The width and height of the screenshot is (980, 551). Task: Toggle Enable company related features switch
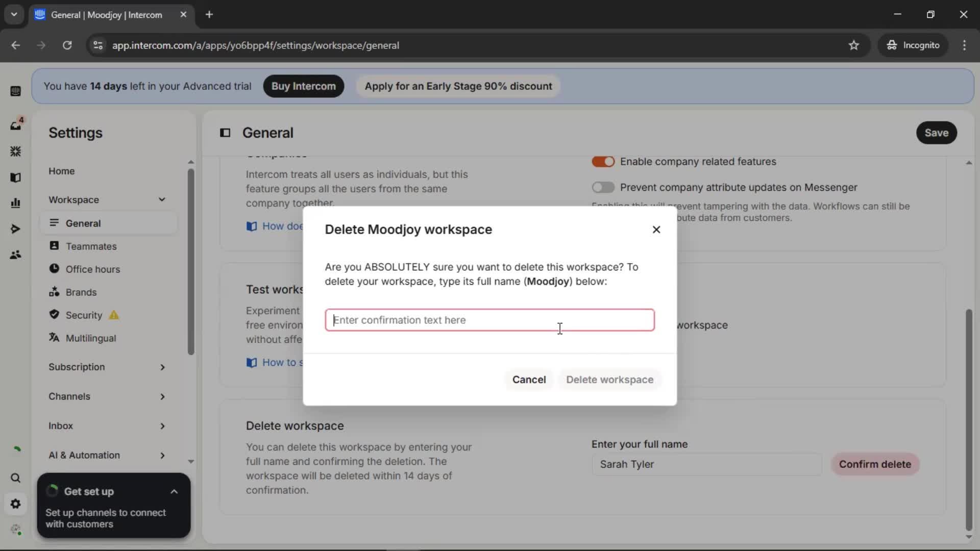[x=603, y=162]
